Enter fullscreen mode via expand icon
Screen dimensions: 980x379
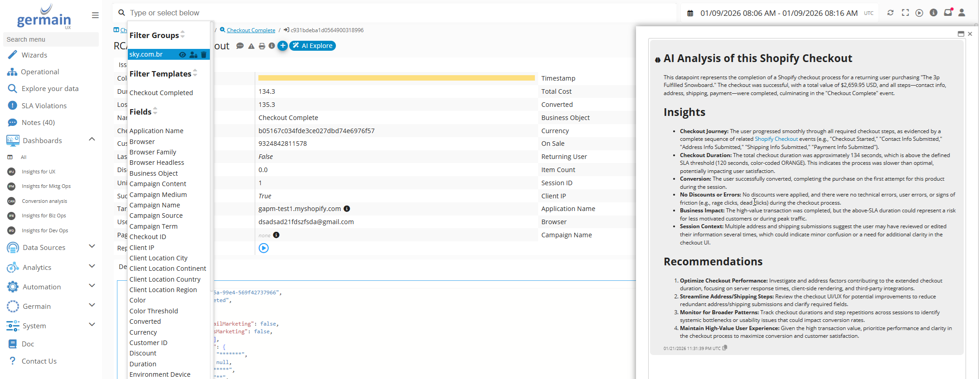point(905,13)
